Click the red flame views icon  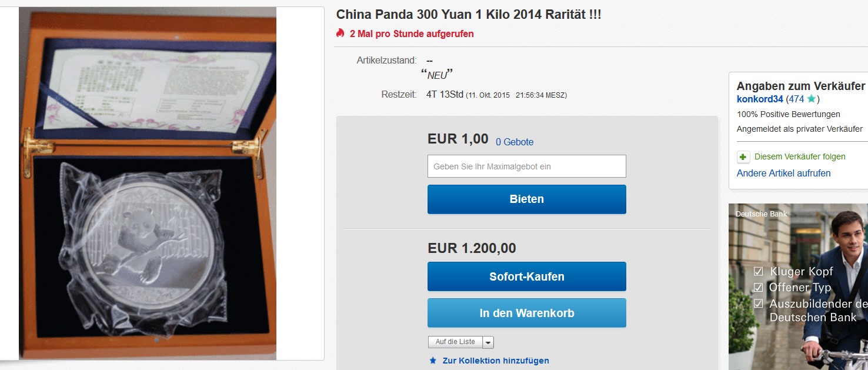pos(340,34)
